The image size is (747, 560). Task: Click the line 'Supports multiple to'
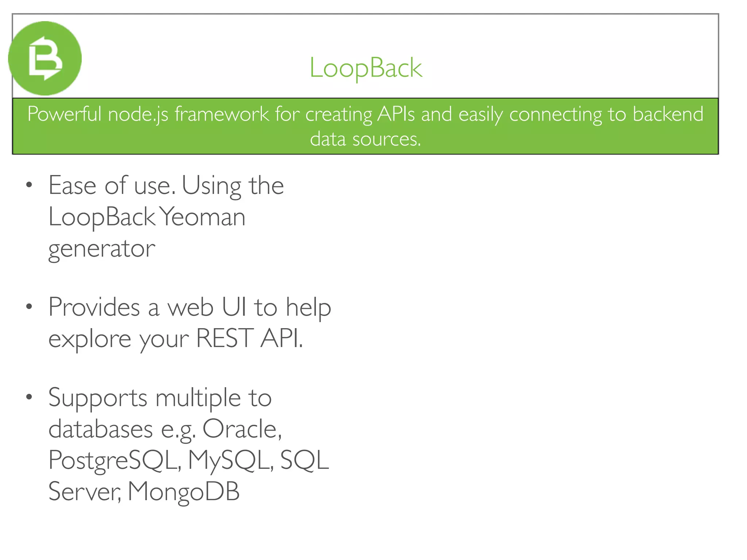click(x=160, y=397)
